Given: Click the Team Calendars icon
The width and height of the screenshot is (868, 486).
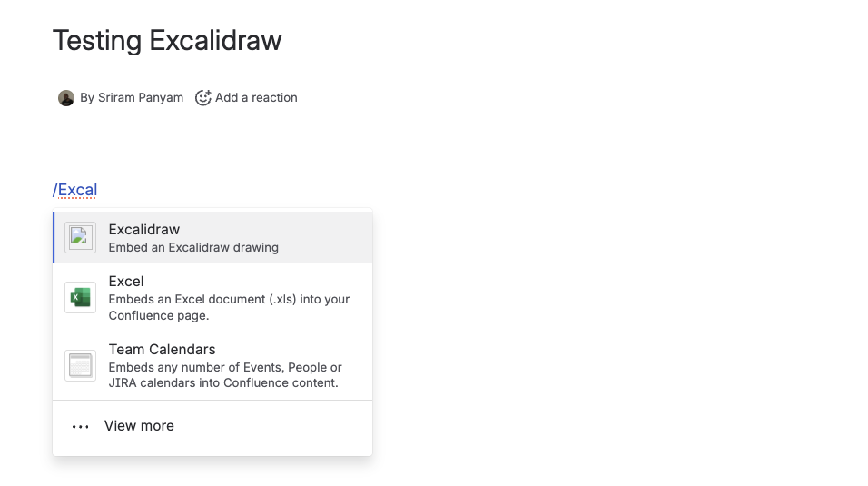Looking at the screenshot, I should point(80,365).
